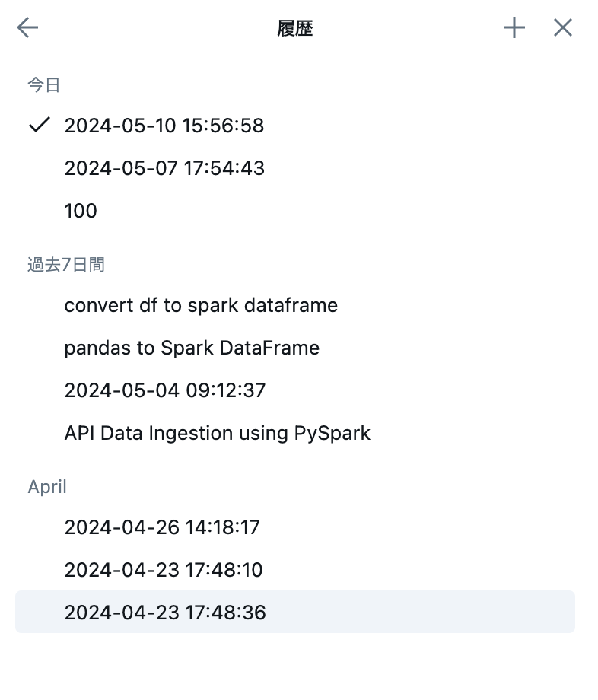Click the checkmark next to the active chat
Image resolution: width=598 pixels, height=700 pixels.
pyautogui.click(x=38, y=126)
